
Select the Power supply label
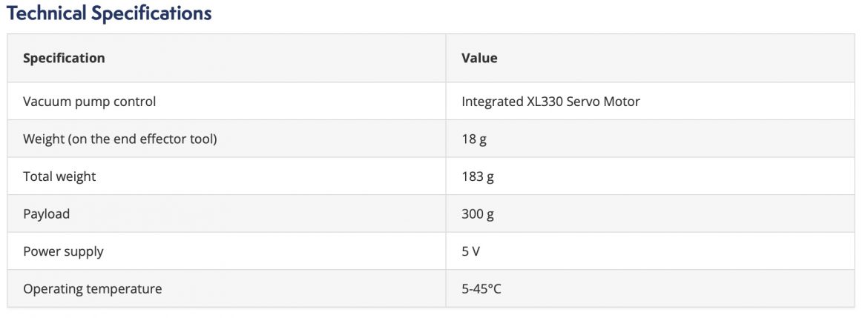click(x=63, y=251)
